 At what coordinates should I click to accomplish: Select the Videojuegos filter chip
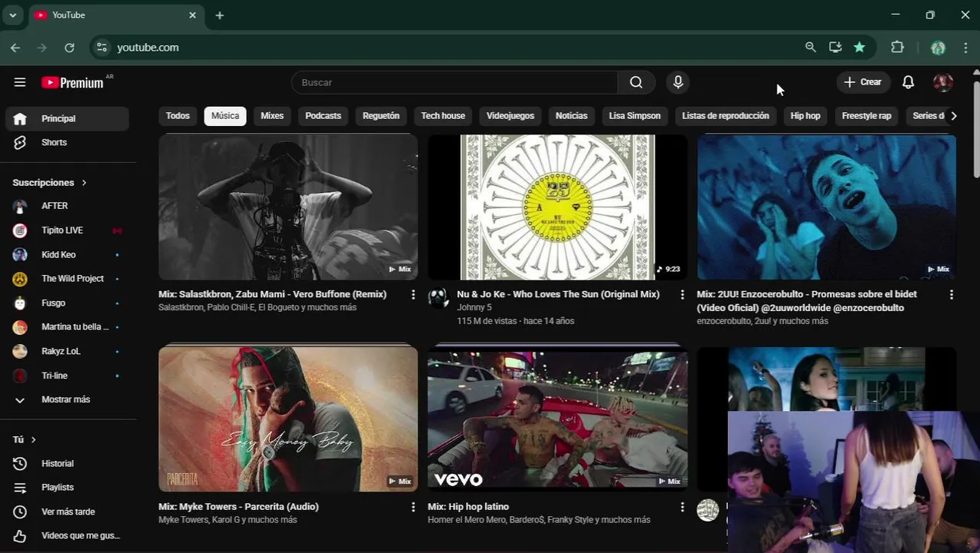pyautogui.click(x=510, y=116)
